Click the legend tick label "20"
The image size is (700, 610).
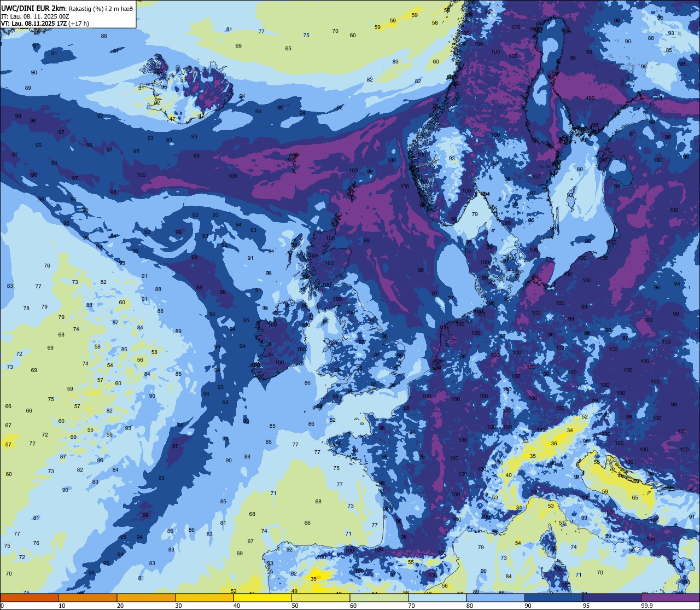[x=120, y=606]
